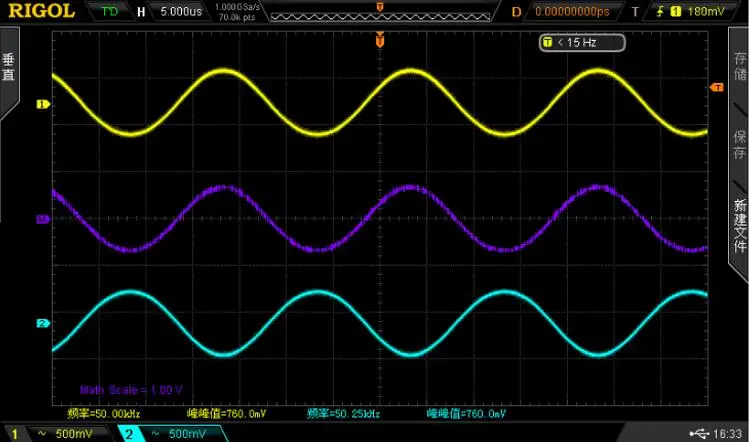The height and width of the screenshot is (442, 749).
Task: Click the orange trigger position marker at top
Action: pyautogui.click(x=380, y=41)
